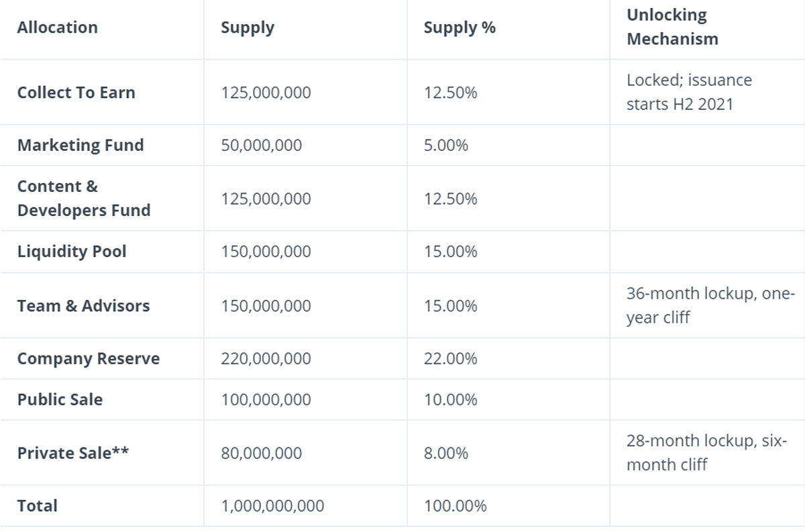Select the '28-month lockup, six-month cliff' text

tap(706, 453)
